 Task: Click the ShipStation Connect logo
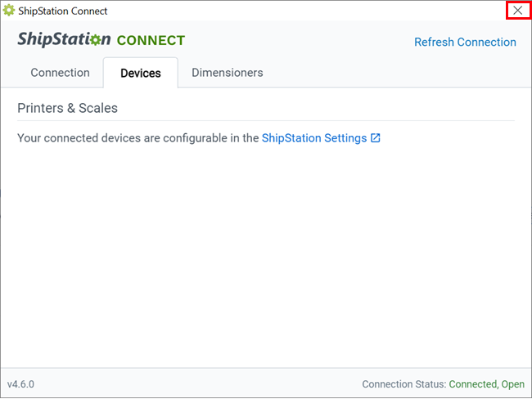101,39
